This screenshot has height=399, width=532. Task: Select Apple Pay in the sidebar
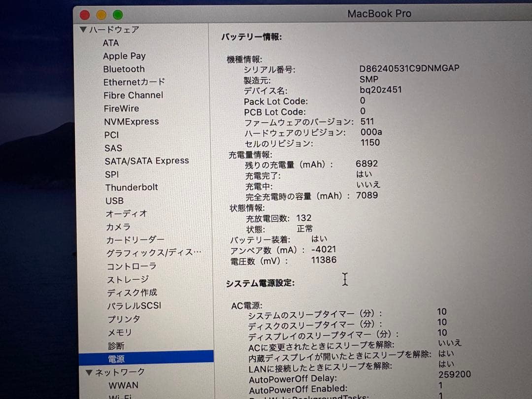[x=124, y=56]
